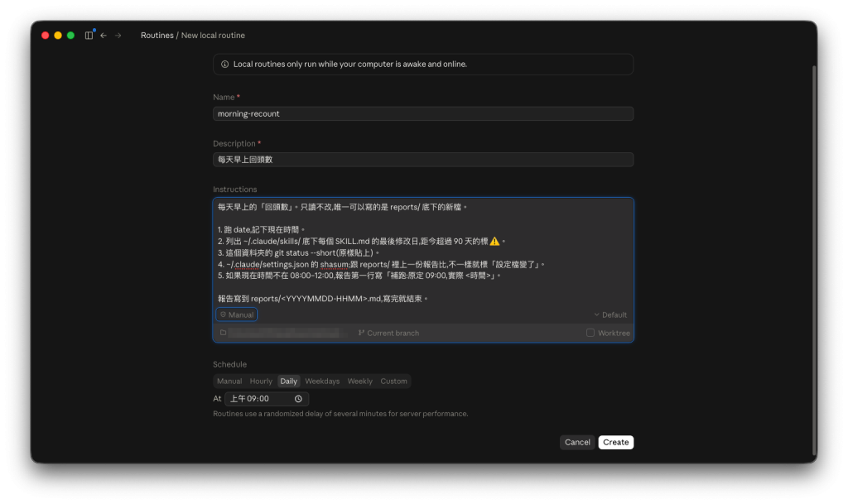Click the randomized delay note text

coord(340,414)
